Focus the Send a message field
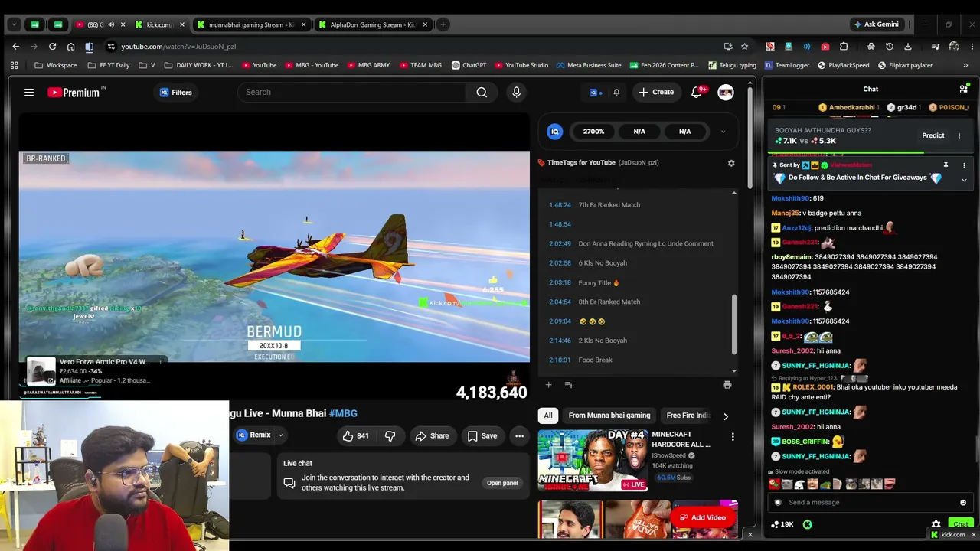Viewport: 980px width, 551px height. pos(870,503)
